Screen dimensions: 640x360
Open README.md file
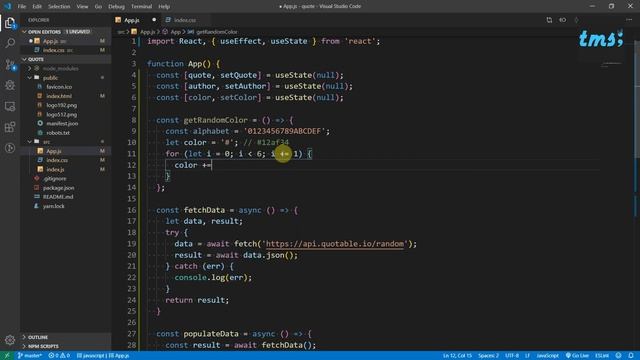point(58,197)
